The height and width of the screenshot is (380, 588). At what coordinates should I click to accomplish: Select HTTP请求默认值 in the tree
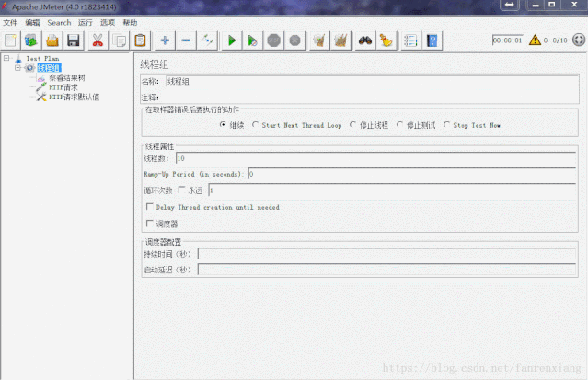74,97
